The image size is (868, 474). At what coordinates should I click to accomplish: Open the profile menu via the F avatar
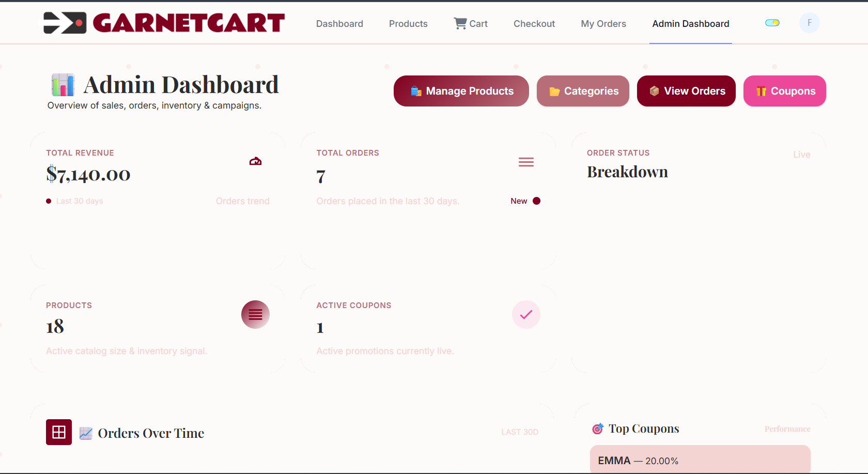click(x=809, y=23)
